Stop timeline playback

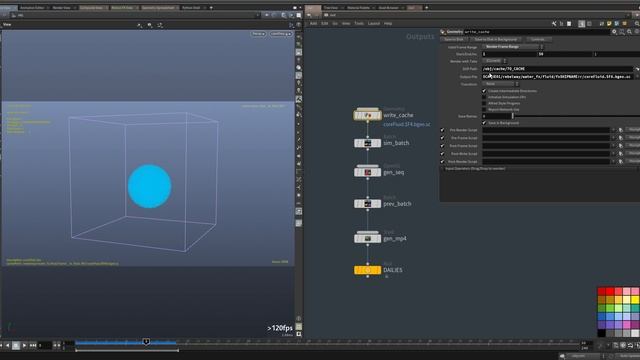pyautogui.click(x=16, y=345)
